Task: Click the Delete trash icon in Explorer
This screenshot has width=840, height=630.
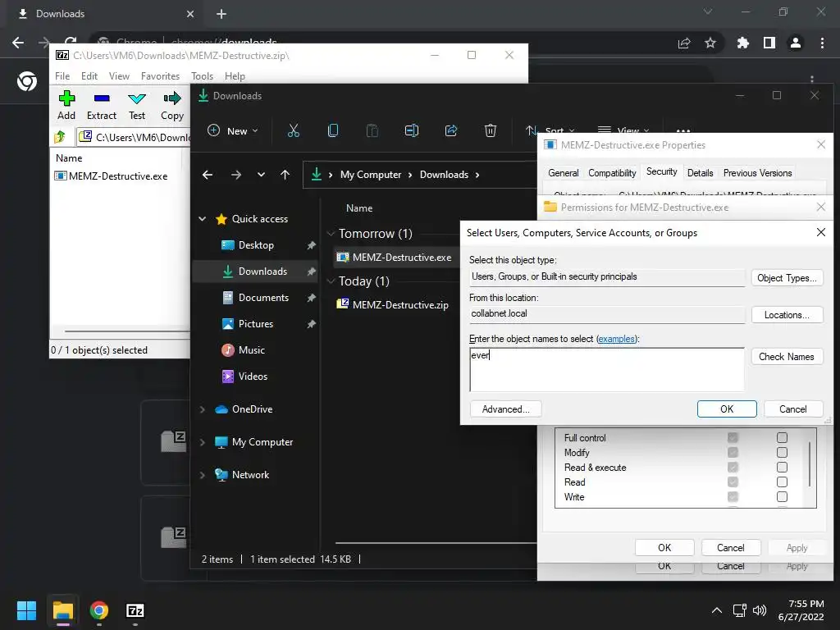Action: click(491, 130)
